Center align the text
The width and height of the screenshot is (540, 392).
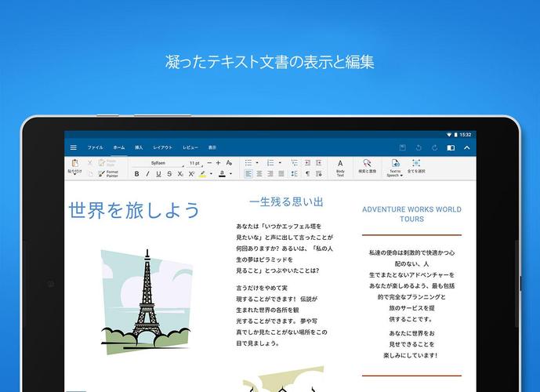click(259, 173)
